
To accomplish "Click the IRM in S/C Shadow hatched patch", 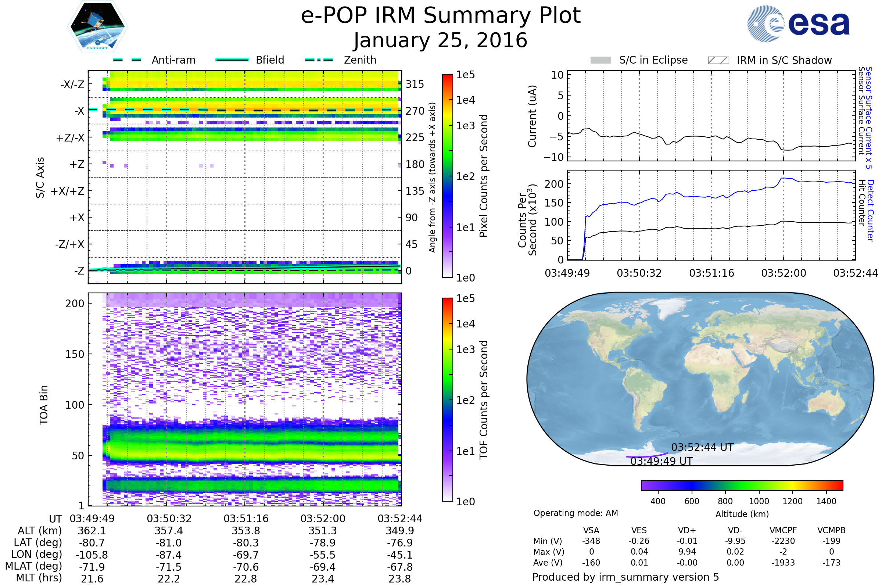I will 718,60.
